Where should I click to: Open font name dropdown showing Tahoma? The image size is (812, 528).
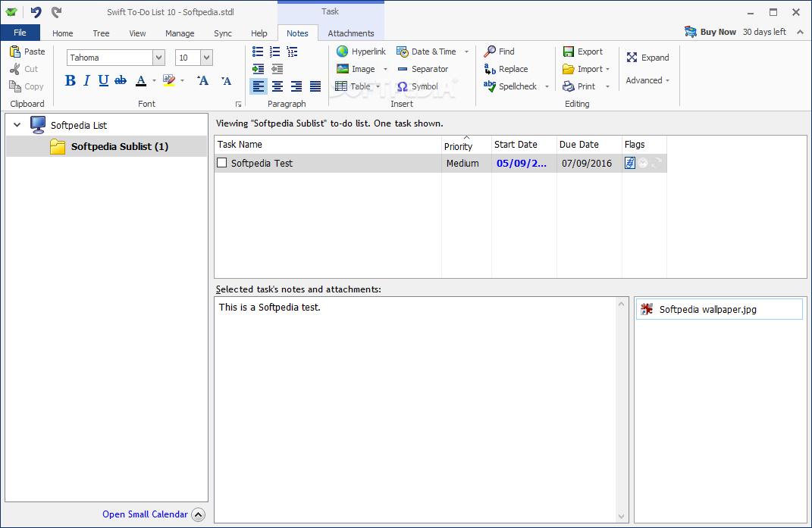tap(159, 58)
